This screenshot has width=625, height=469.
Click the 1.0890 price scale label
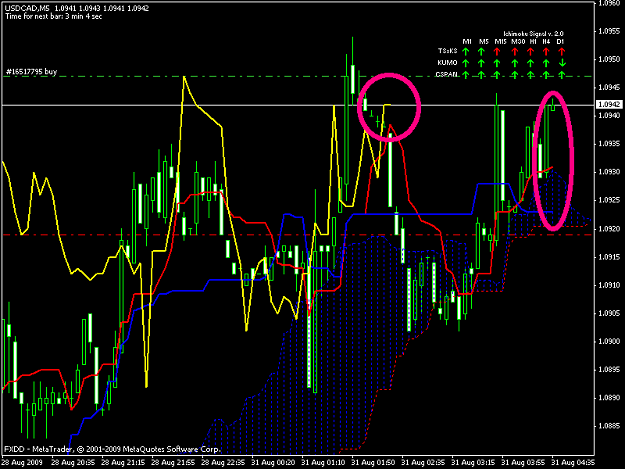coord(609,398)
